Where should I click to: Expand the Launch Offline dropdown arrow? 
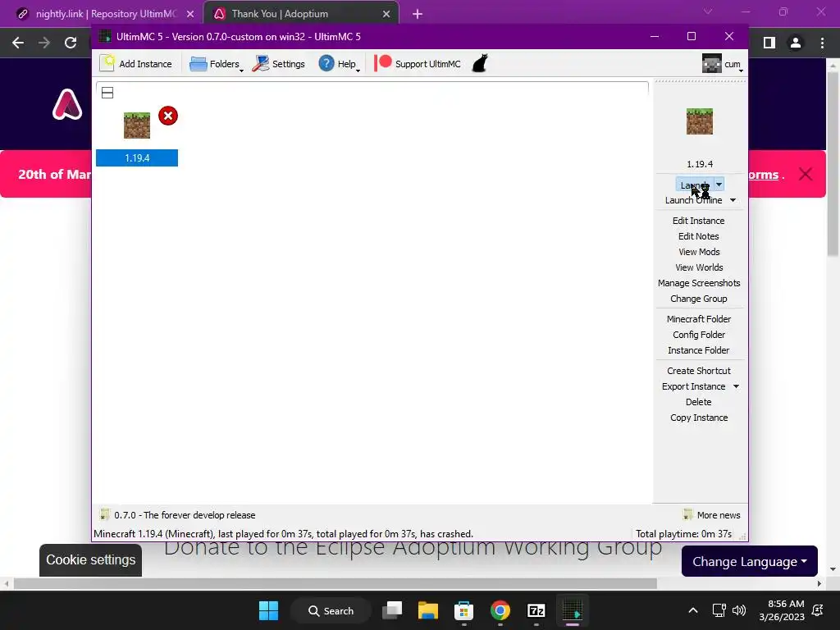point(733,200)
